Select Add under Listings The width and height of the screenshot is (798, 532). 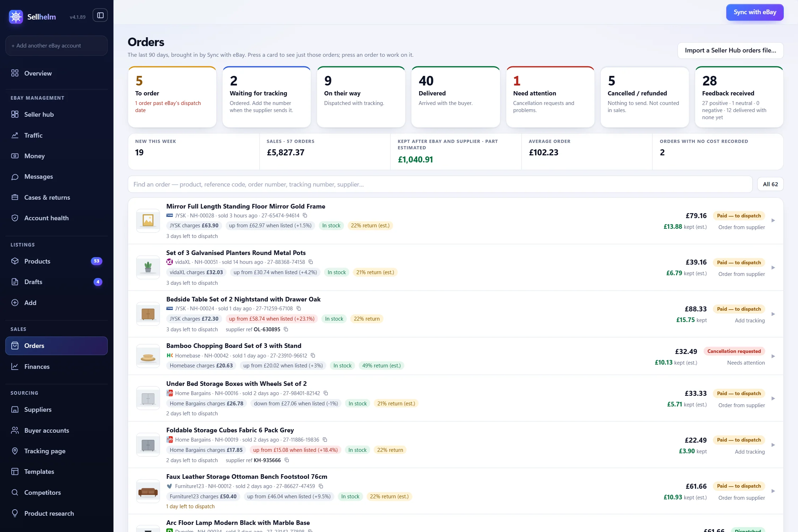56,303
